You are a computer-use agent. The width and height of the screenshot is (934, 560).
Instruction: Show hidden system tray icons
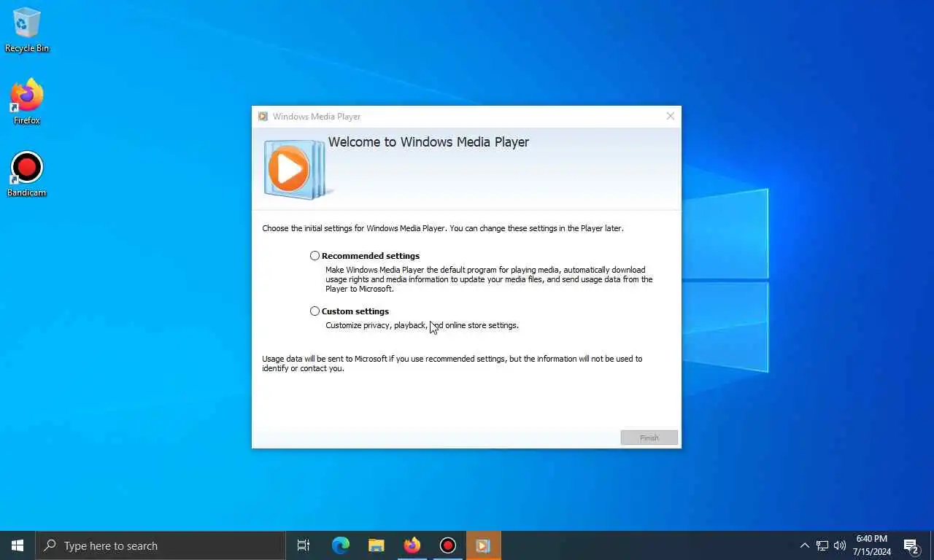tap(804, 545)
